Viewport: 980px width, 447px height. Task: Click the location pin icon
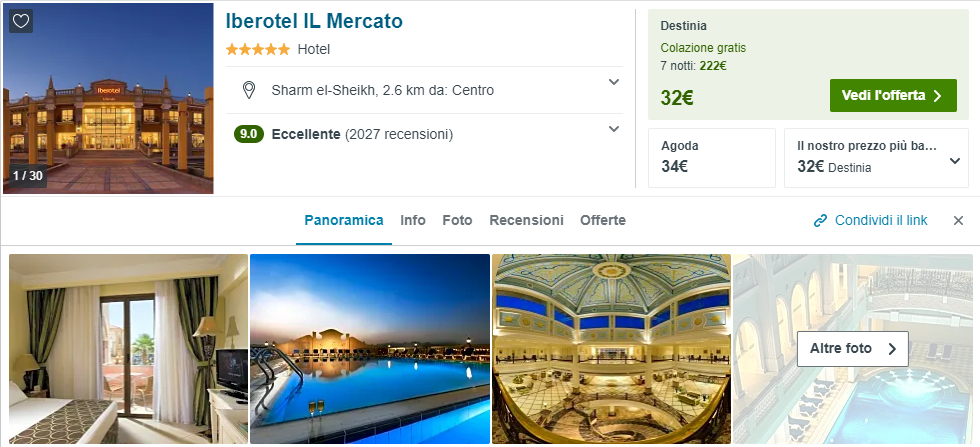(249, 91)
